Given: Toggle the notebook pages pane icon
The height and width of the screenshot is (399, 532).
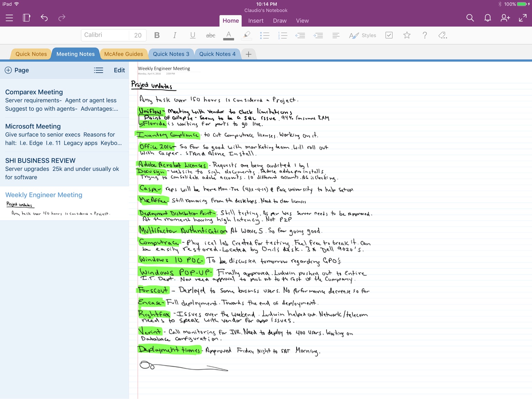Looking at the screenshot, I should click(x=27, y=18).
